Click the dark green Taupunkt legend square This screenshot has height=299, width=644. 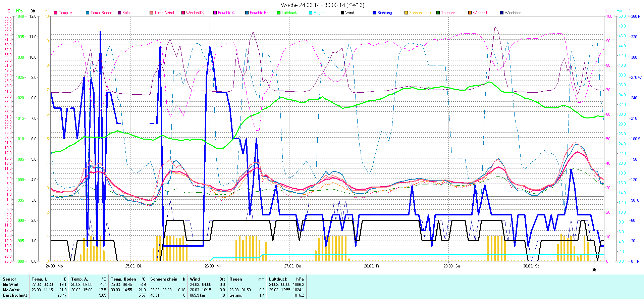[x=438, y=13]
